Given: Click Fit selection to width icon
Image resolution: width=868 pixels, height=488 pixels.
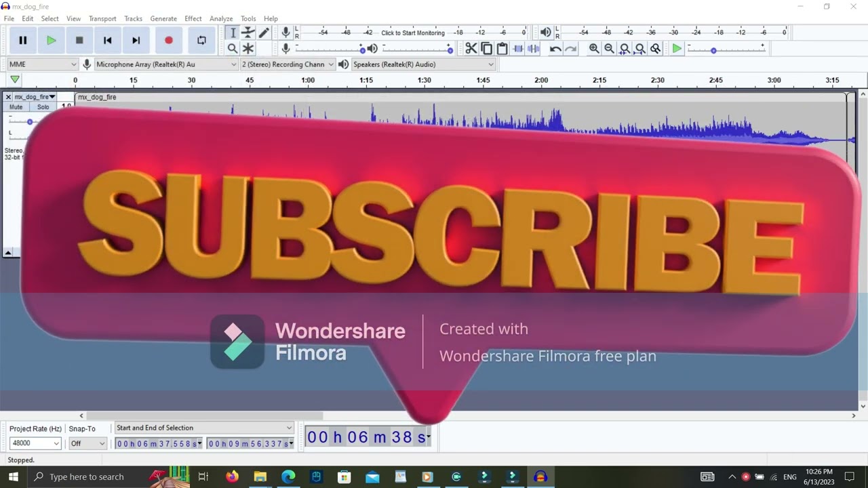Looking at the screenshot, I should (625, 48).
